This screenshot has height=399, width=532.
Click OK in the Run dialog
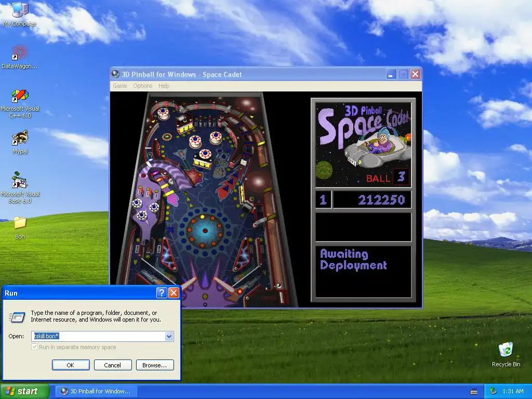[x=71, y=365]
